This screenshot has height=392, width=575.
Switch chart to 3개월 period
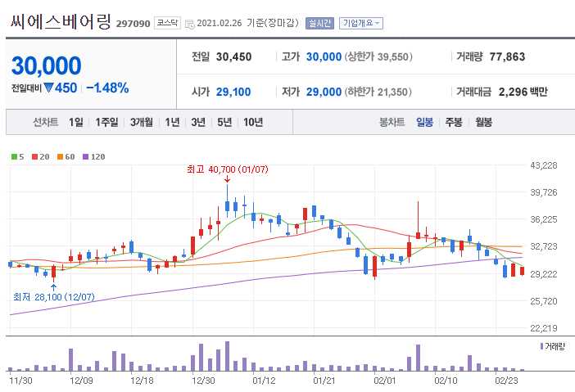(142, 122)
